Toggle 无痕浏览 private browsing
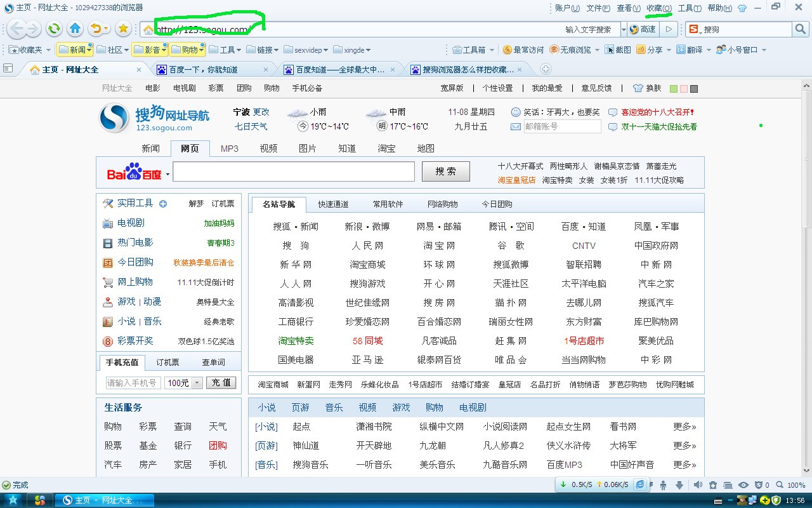 pos(570,50)
